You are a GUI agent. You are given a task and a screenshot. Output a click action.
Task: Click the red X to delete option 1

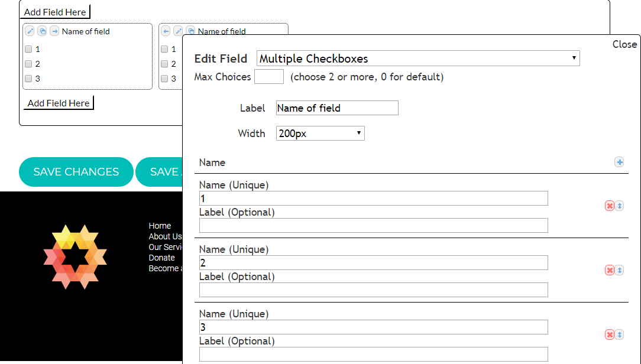pyautogui.click(x=610, y=206)
